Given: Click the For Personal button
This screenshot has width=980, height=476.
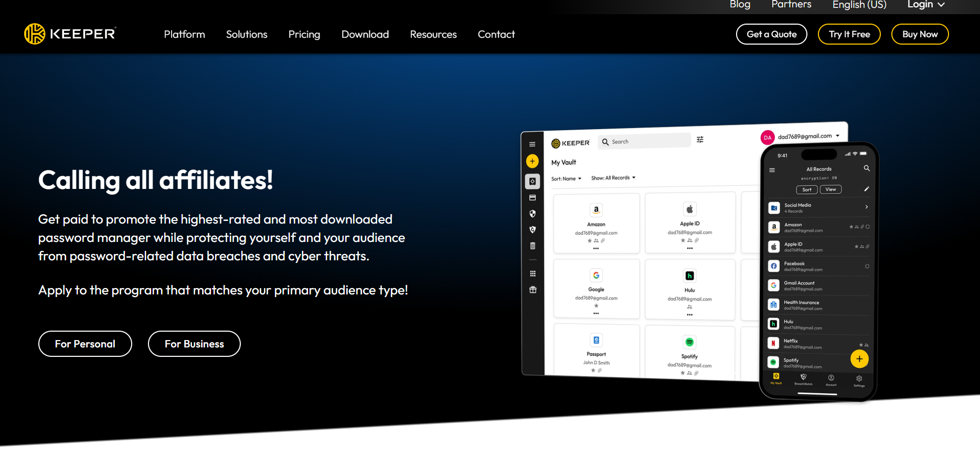Looking at the screenshot, I should (x=85, y=344).
